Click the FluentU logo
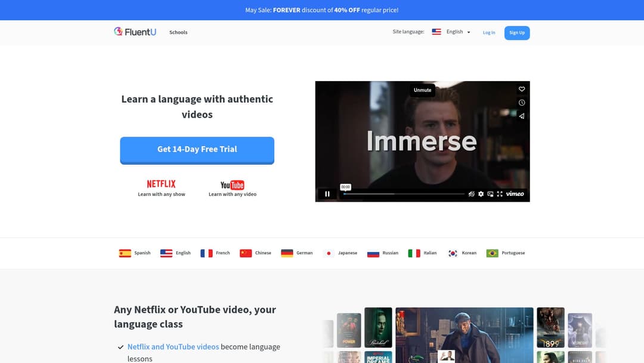The height and width of the screenshot is (363, 644). 135,32
